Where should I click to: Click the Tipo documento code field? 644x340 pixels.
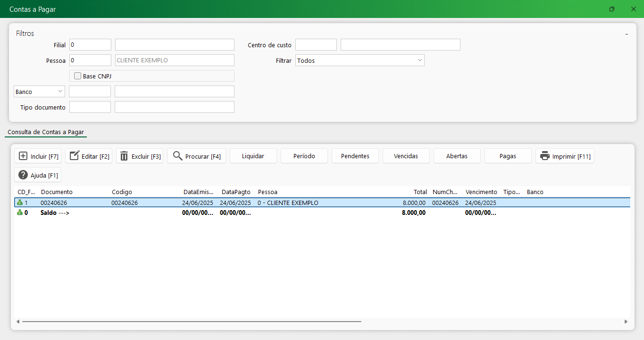(90, 107)
